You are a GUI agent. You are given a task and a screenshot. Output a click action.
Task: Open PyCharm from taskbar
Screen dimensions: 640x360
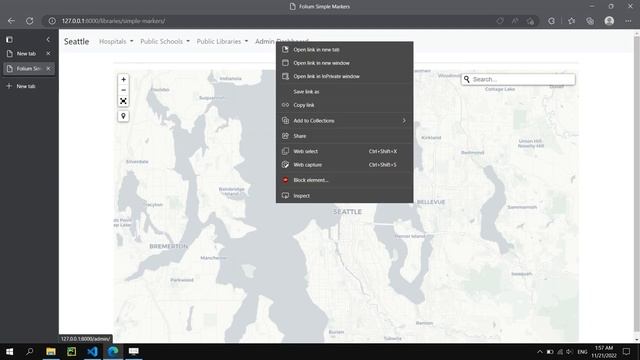[x=71, y=351]
